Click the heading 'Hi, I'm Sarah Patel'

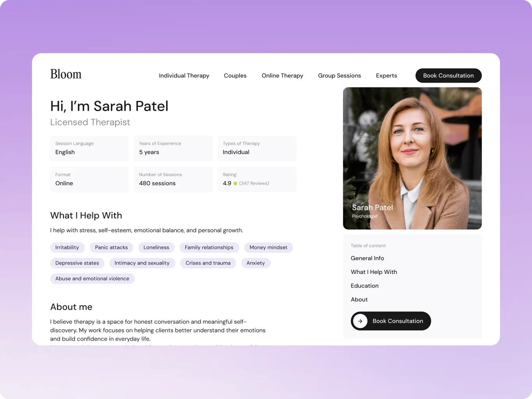click(x=109, y=106)
